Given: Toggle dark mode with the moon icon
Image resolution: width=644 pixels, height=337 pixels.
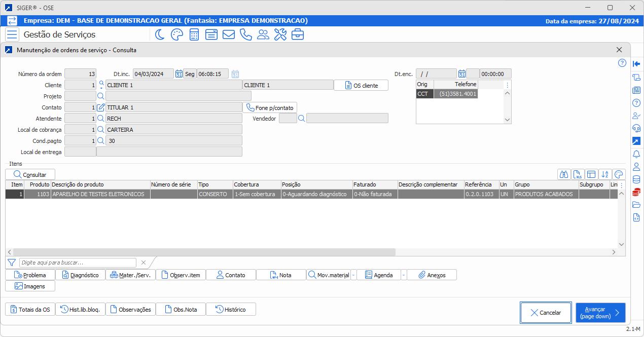Looking at the screenshot, I should click(160, 34).
